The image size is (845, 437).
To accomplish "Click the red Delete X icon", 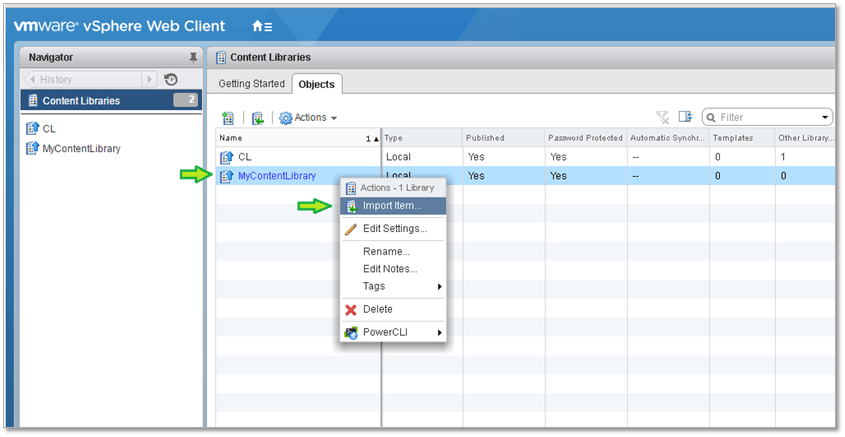I will coord(351,310).
